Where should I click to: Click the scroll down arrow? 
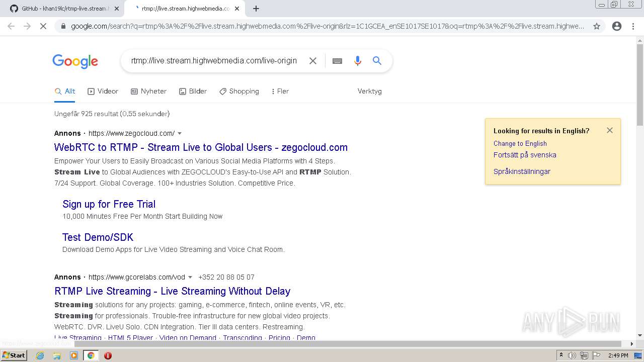point(640,335)
